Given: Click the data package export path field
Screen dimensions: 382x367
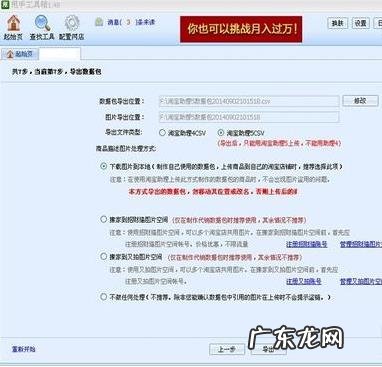Looking at the screenshot, I should (x=249, y=101).
